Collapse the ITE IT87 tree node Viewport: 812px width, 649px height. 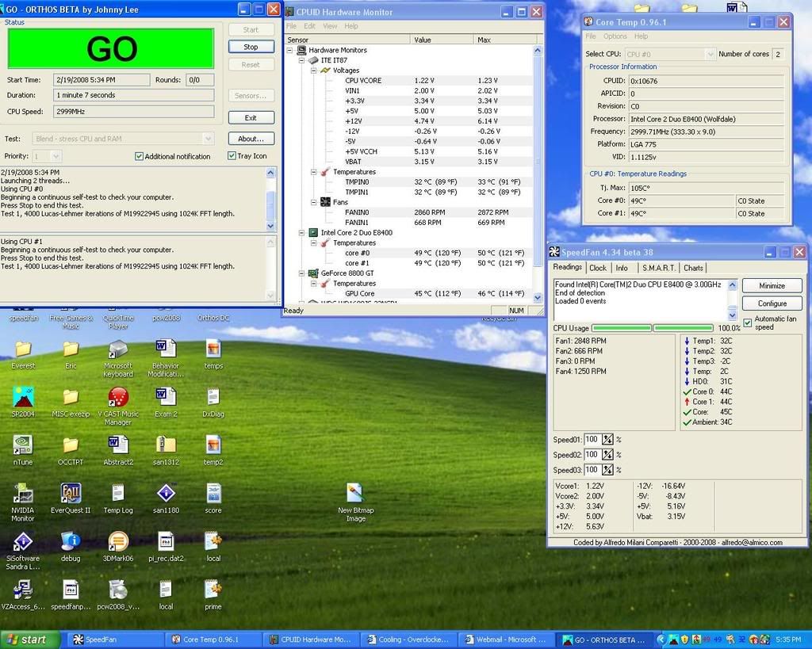(301, 60)
